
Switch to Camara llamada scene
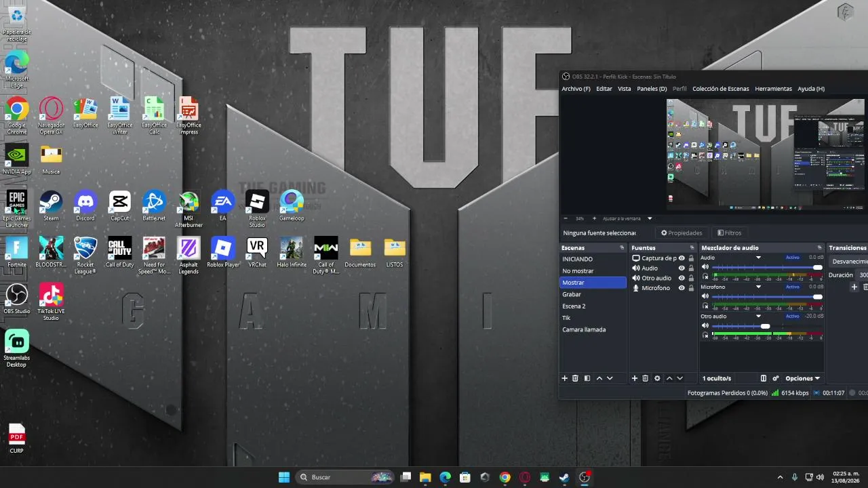593,329
